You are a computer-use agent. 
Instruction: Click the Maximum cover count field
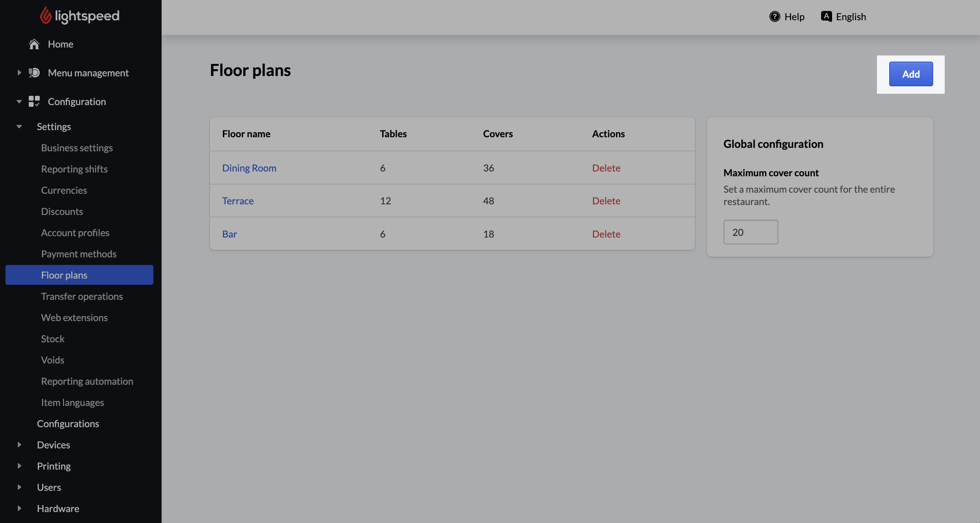(750, 232)
